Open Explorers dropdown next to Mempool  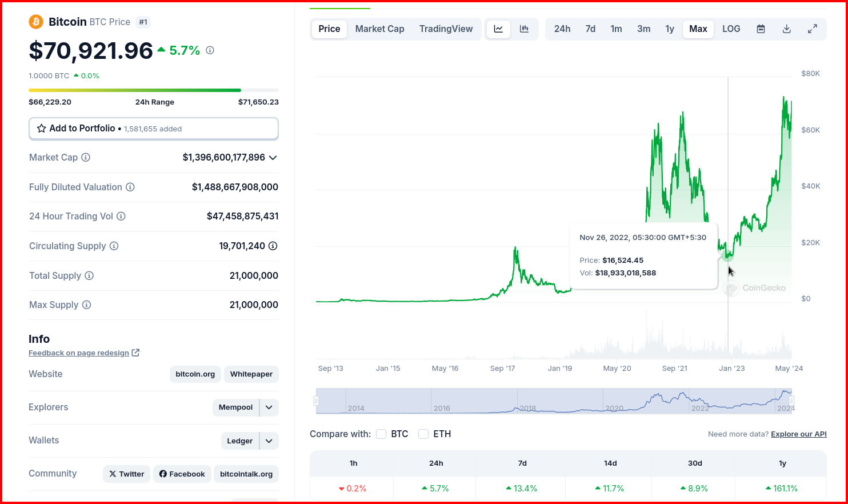point(269,407)
